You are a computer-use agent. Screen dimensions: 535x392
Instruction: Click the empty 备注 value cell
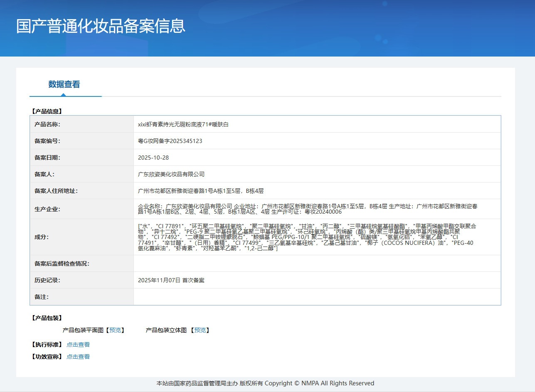[317, 297]
